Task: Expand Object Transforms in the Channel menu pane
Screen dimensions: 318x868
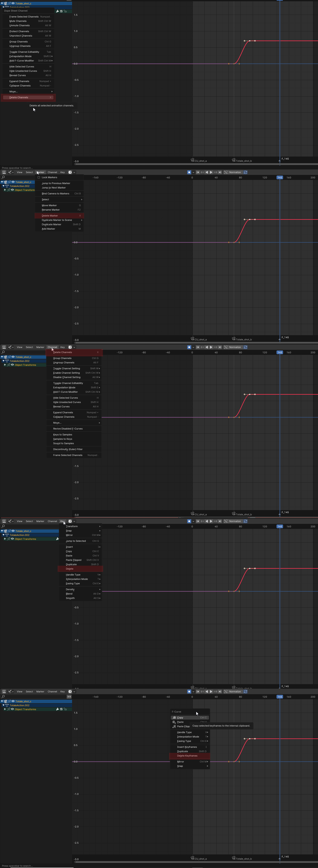Action: click(5, 365)
